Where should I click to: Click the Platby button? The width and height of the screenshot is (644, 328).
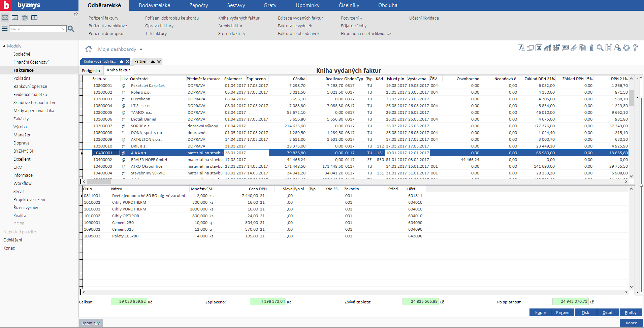(x=630, y=313)
